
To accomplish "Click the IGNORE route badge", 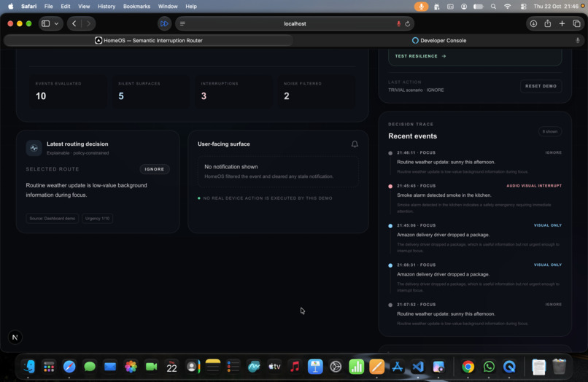I will [155, 169].
